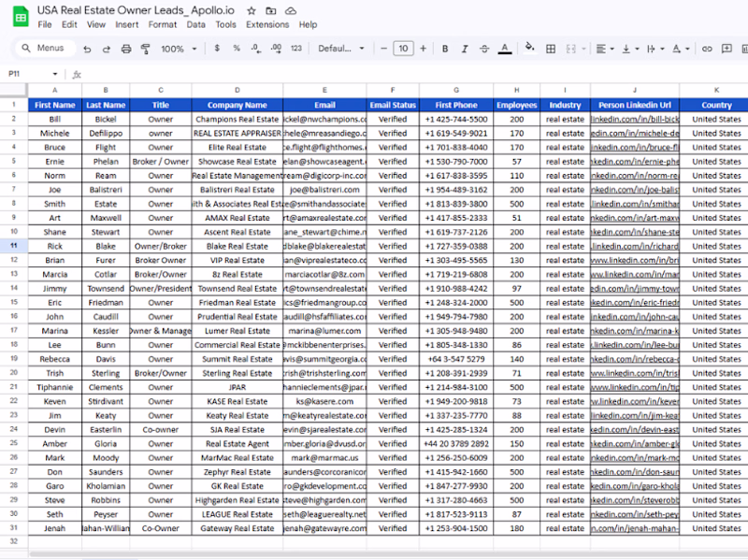
Task: Click the merge cells icon
Action: tap(570, 49)
